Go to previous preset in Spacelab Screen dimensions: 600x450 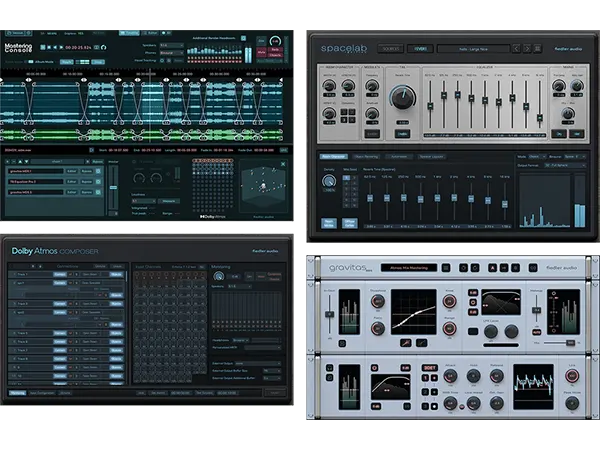pyautogui.click(x=516, y=49)
